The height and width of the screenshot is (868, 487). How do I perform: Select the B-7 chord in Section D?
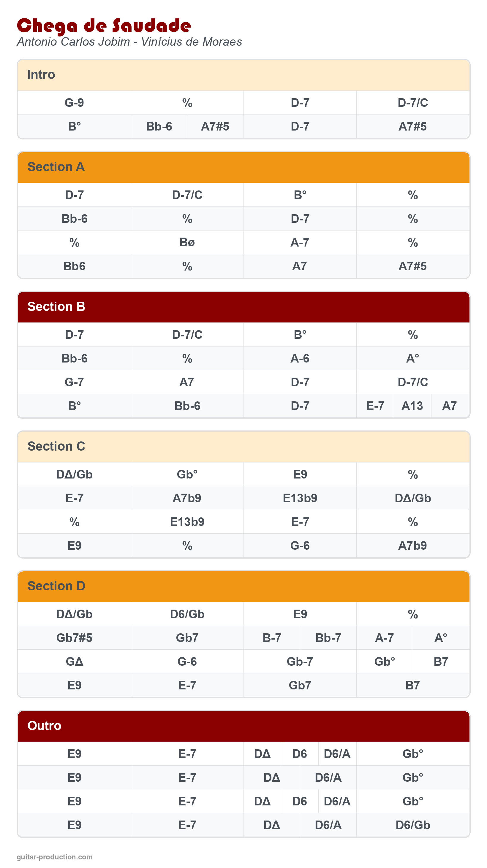click(272, 638)
